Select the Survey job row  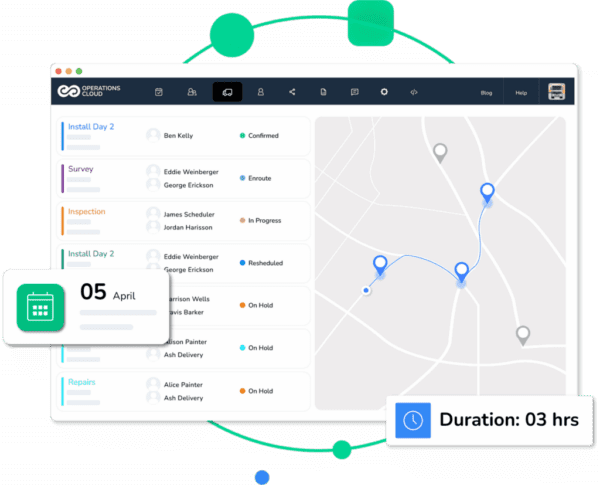click(185, 178)
